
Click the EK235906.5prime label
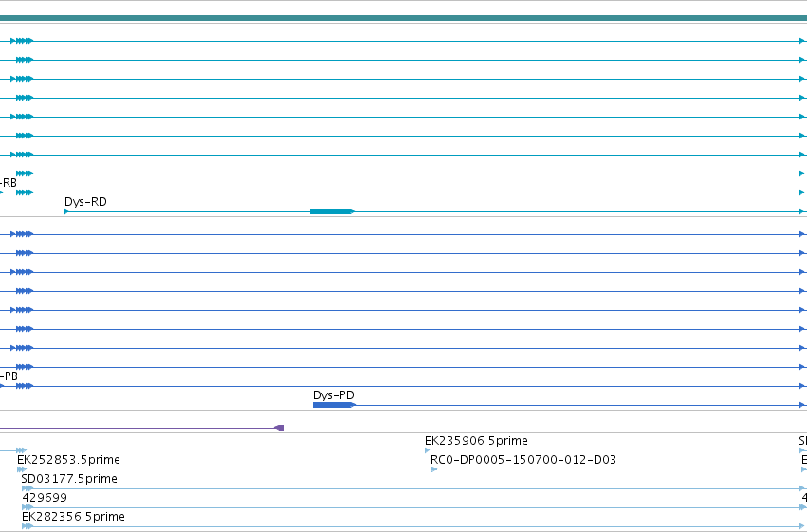pyautogui.click(x=476, y=440)
